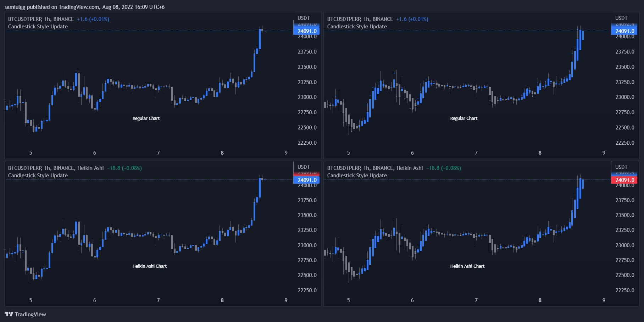Click date 5 on top-right chart time axis
Viewport: 644px width, 322px height.
click(349, 153)
